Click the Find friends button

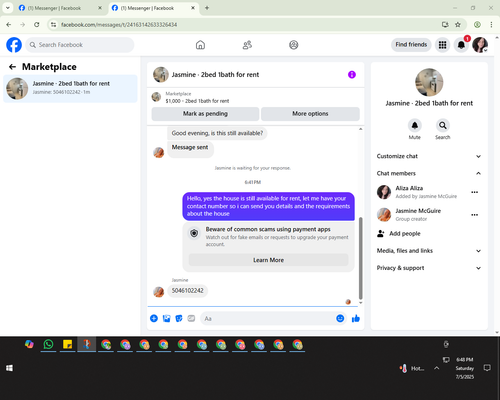tap(411, 44)
